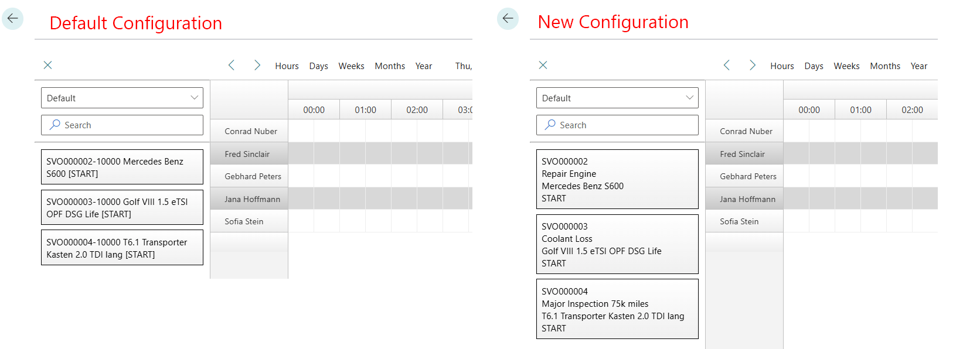Go to next period in Default Configuration
Image resolution: width=980 pixels, height=349 pixels.
(257, 65)
